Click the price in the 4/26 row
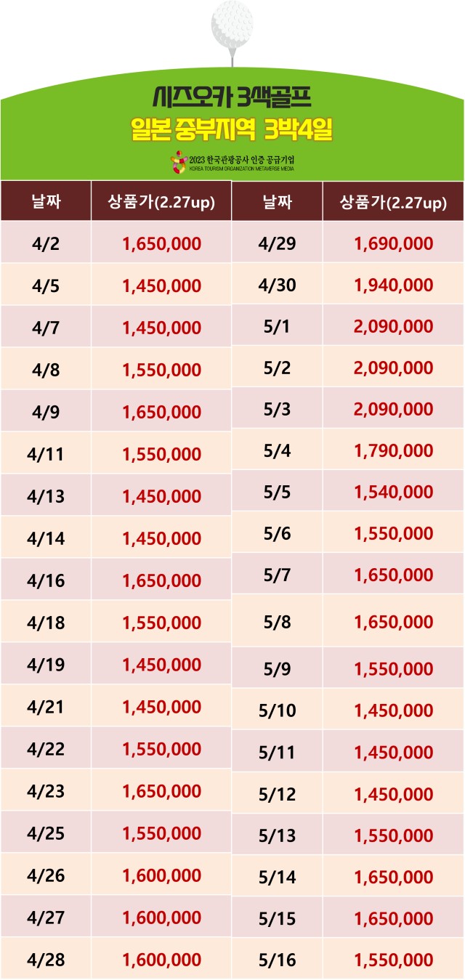465x980 pixels. click(x=162, y=876)
